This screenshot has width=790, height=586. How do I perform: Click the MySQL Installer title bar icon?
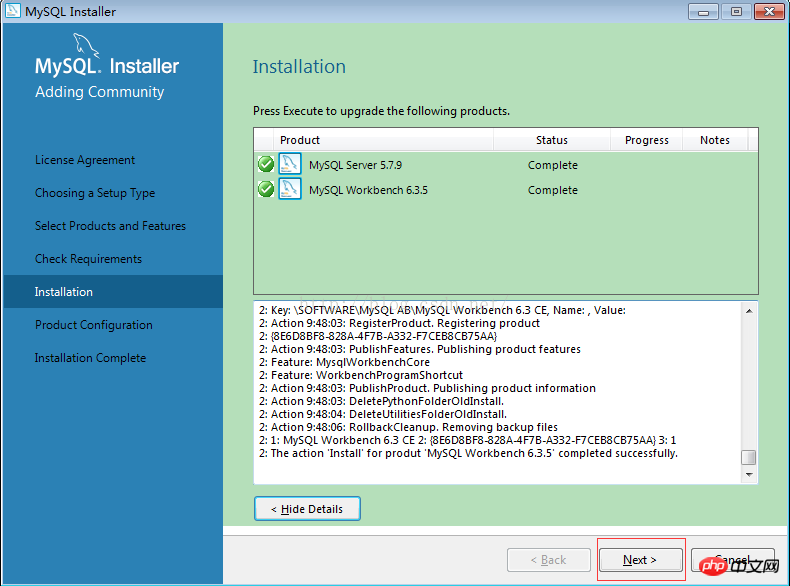click(12, 11)
